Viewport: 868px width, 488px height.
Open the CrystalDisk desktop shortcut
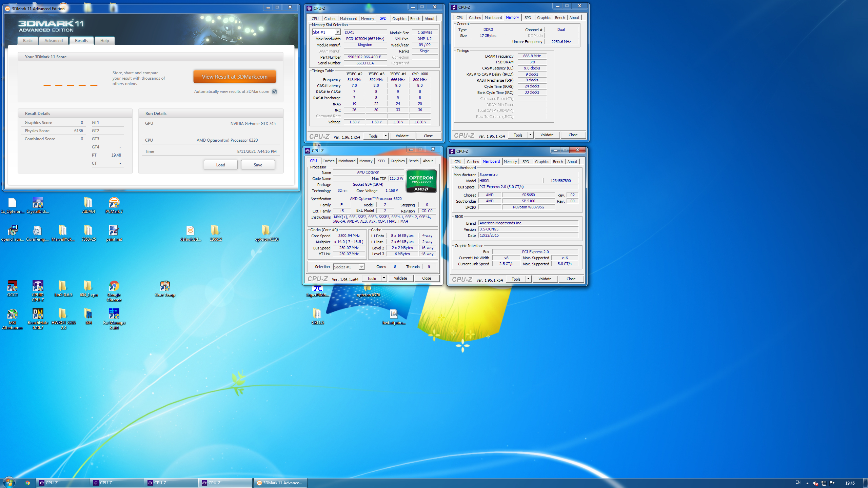(x=38, y=205)
